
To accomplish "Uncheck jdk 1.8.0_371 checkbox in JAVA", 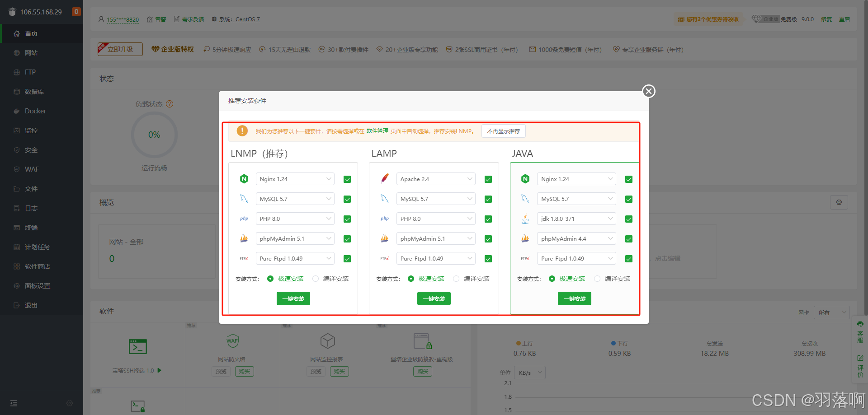I will pyautogui.click(x=629, y=219).
